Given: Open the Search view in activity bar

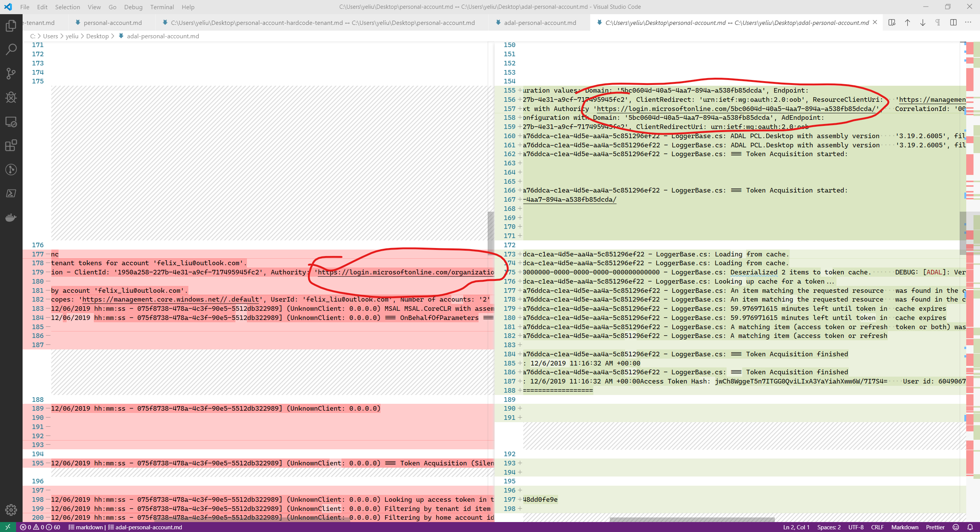Looking at the screenshot, I should tap(11, 49).
